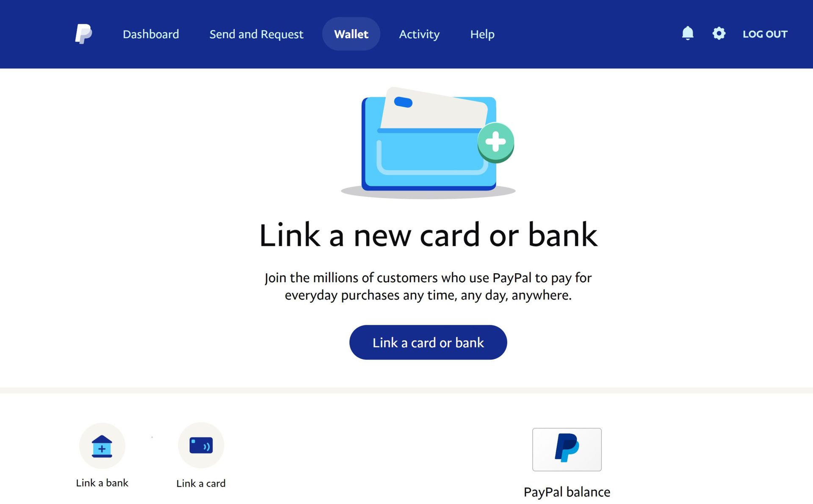
Task: Open the Activity menu item
Action: click(x=419, y=34)
